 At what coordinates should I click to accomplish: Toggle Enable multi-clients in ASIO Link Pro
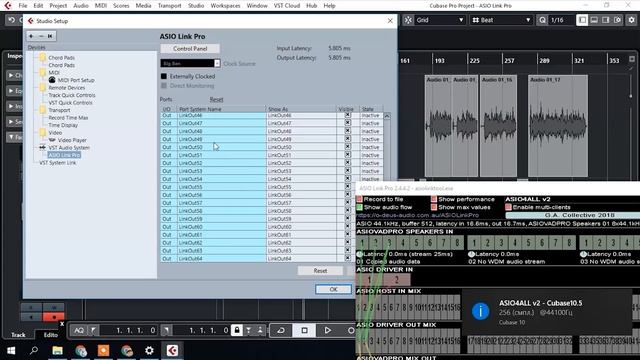[509, 207]
